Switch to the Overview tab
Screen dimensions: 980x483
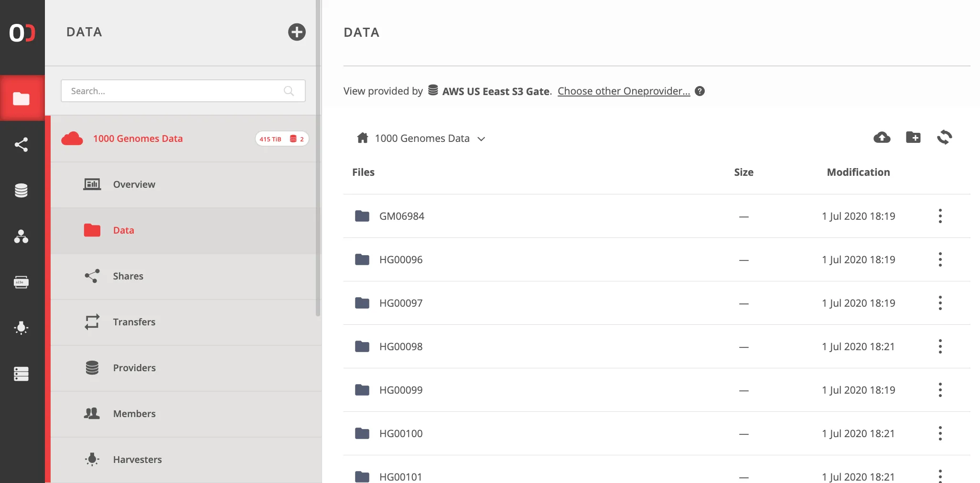click(x=134, y=184)
